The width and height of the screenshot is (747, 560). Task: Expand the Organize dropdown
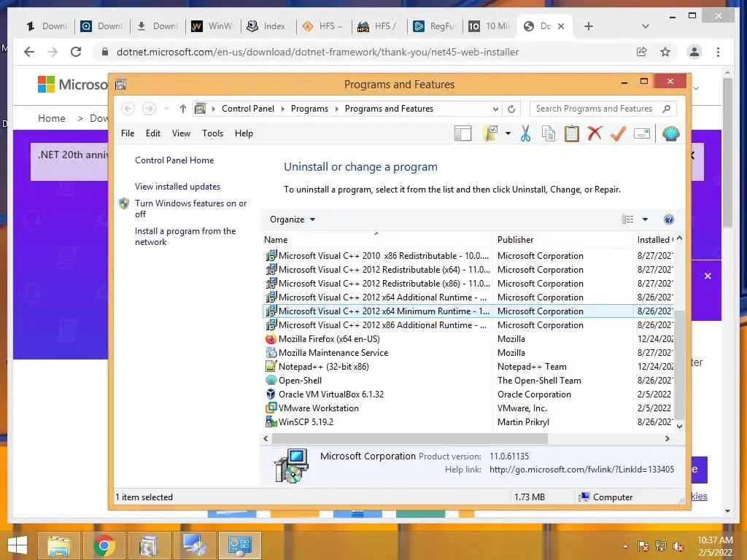[x=293, y=219]
